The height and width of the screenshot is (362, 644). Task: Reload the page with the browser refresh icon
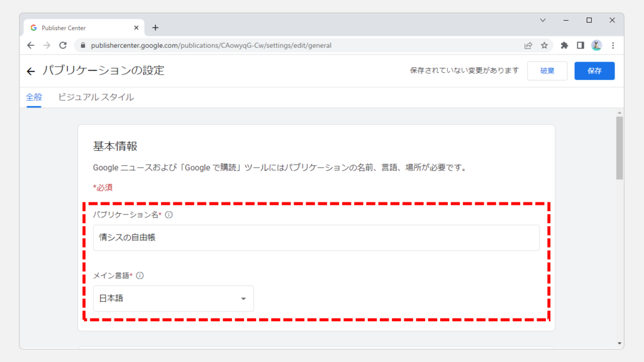tap(63, 45)
